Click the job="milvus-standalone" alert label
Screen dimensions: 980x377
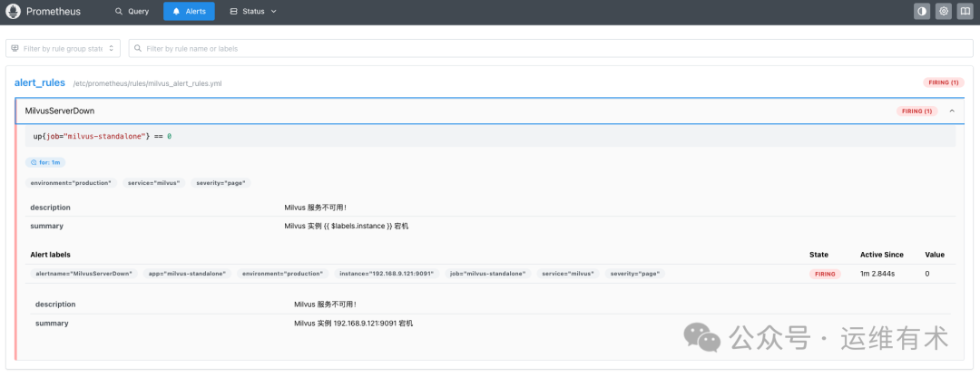489,274
